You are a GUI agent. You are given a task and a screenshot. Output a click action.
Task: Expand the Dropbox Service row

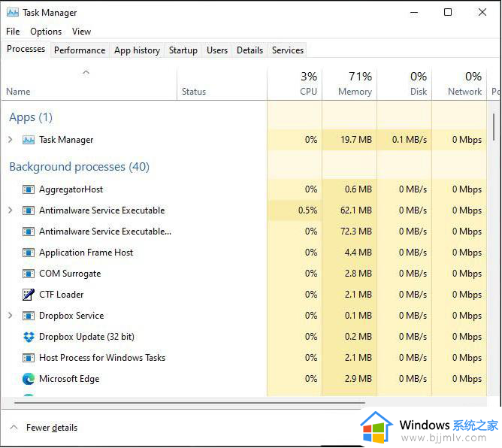click(11, 316)
